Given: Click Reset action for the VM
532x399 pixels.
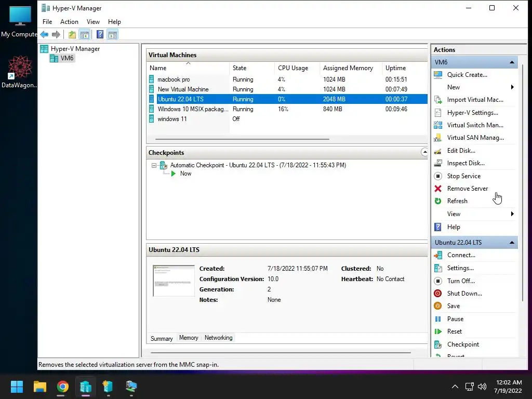Looking at the screenshot, I should tap(454, 331).
